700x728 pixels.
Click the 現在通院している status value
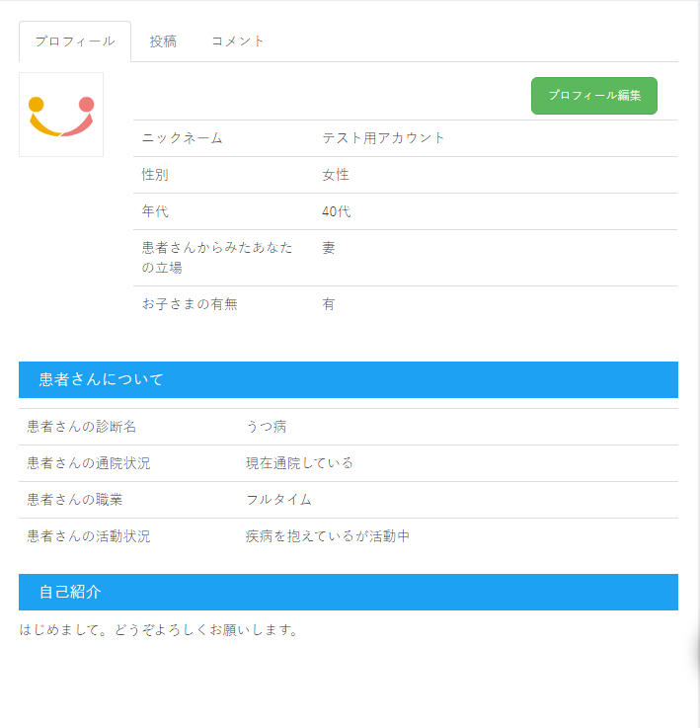tap(299, 463)
